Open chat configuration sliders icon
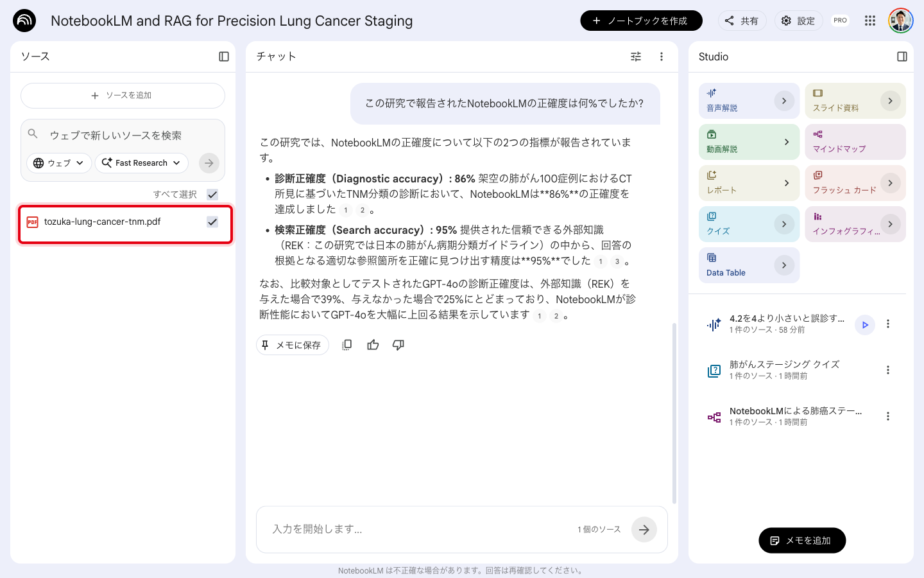 (x=636, y=57)
